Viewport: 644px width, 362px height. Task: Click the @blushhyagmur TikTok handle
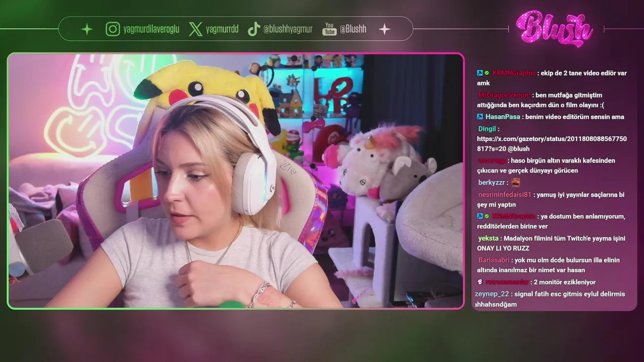288,29
